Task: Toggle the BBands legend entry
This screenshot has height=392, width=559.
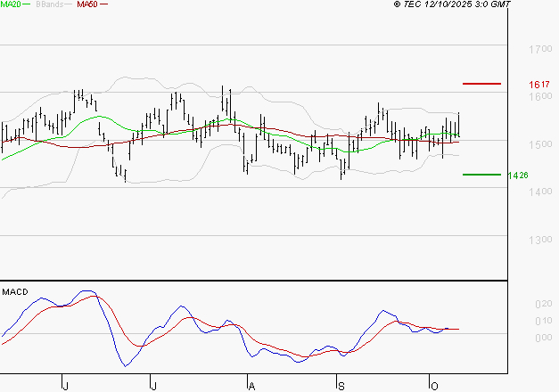Action: point(48,4)
